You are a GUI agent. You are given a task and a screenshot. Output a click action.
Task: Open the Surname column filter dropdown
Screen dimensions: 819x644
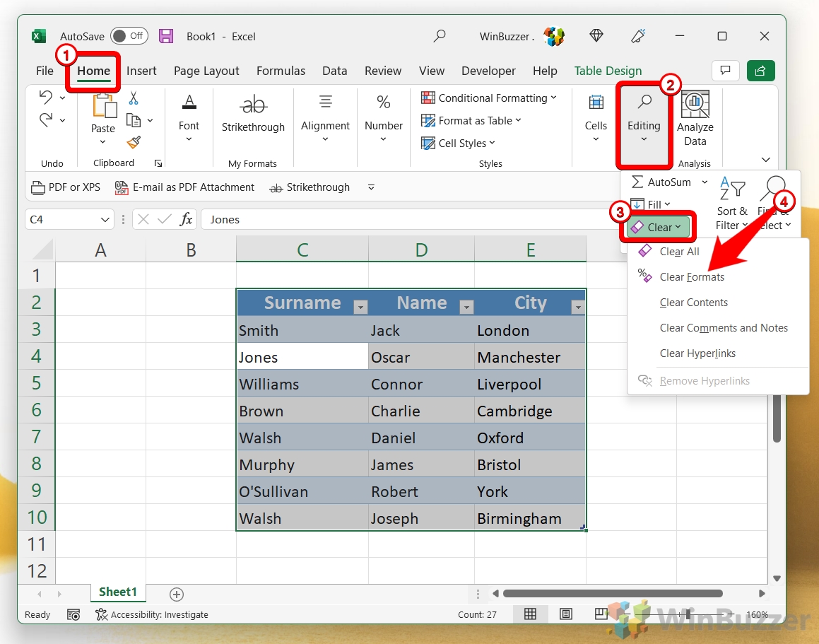360,307
